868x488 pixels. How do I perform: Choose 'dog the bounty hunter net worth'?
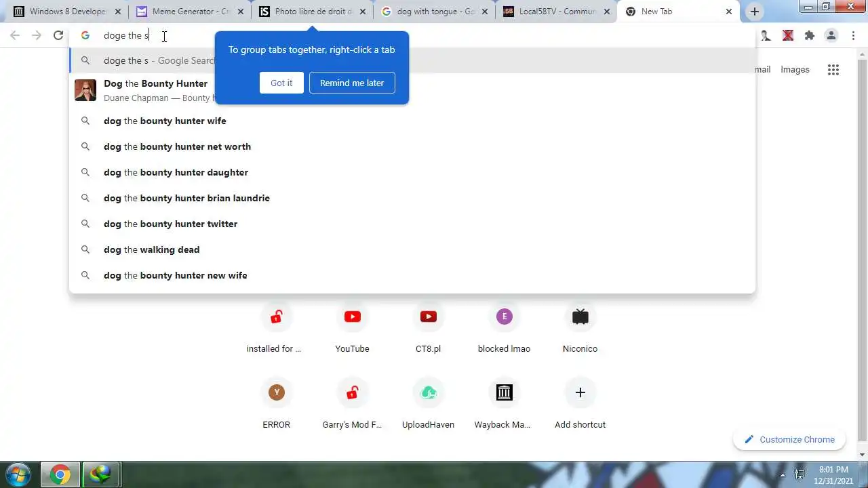(412, 146)
